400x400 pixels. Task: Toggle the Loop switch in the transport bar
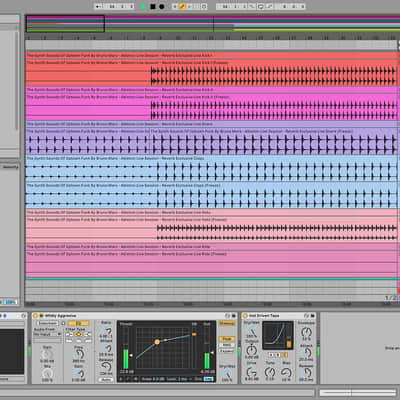click(260, 6)
